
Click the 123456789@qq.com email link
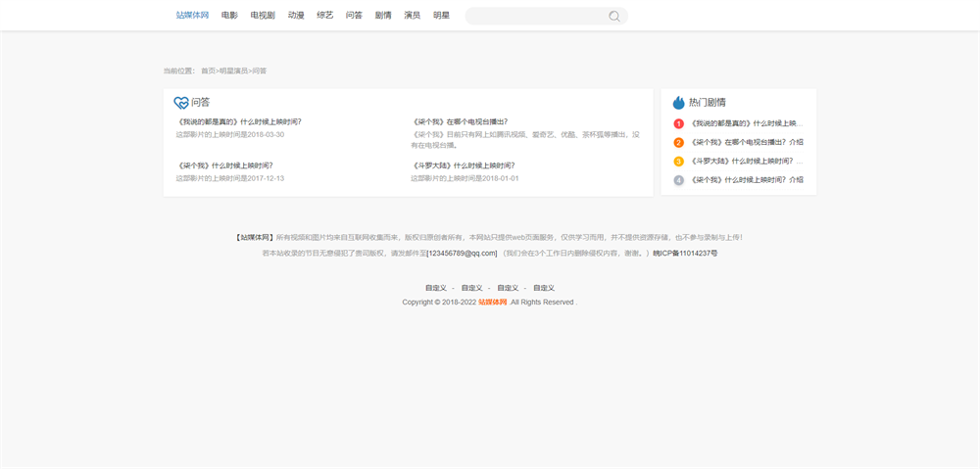(x=462, y=254)
